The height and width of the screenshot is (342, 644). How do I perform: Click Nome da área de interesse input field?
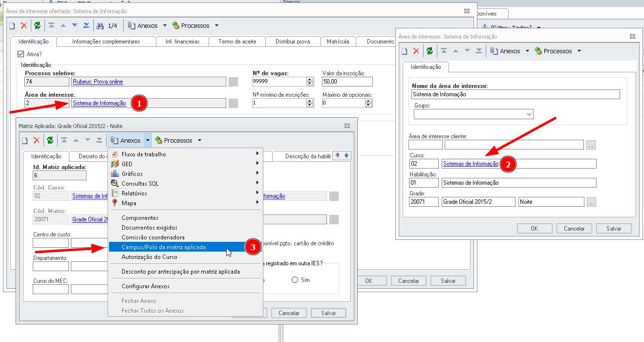(515, 94)
